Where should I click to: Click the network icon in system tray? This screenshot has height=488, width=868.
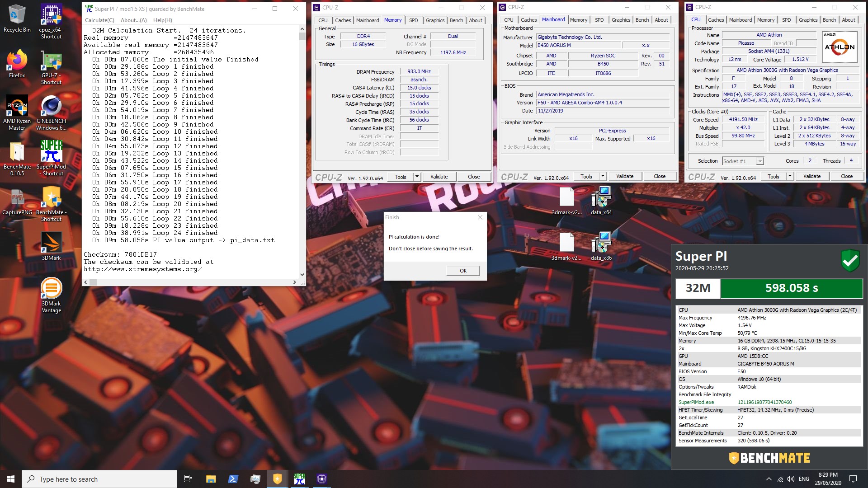click(x=780, y=479)
